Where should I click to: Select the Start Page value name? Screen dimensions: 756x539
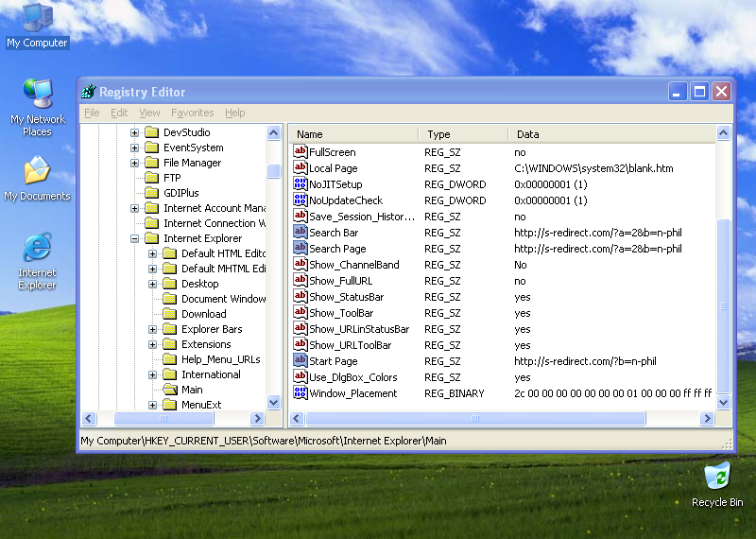pos(334,361)
